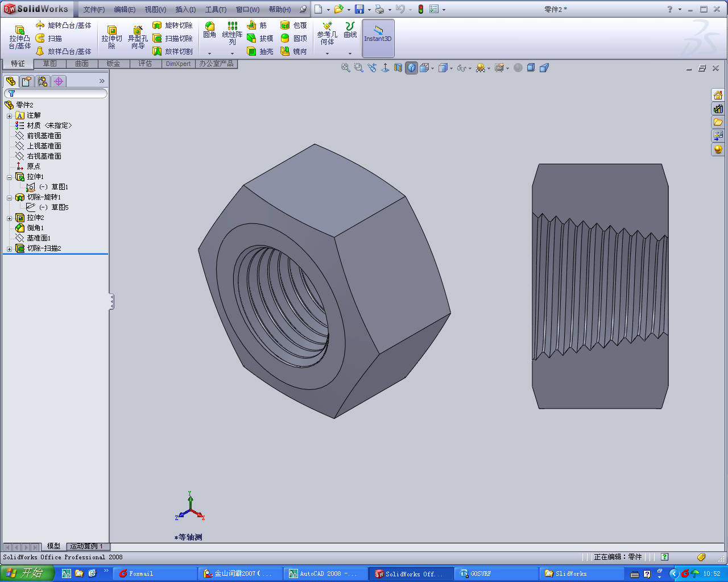The image size is (728, 582).
Task: Expand the 注解 annotations folder
Action: (x=9, y=116)
